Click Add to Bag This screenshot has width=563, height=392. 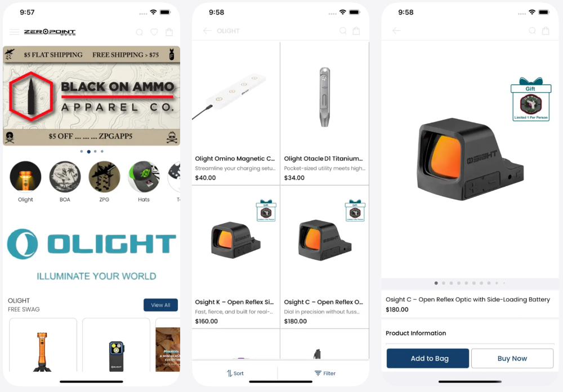tap(428, 358)
